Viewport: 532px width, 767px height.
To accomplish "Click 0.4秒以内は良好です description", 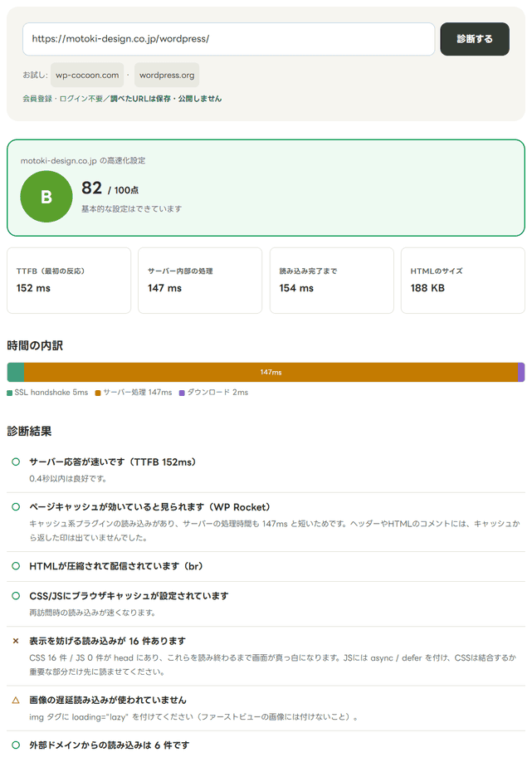I will 68,478.
